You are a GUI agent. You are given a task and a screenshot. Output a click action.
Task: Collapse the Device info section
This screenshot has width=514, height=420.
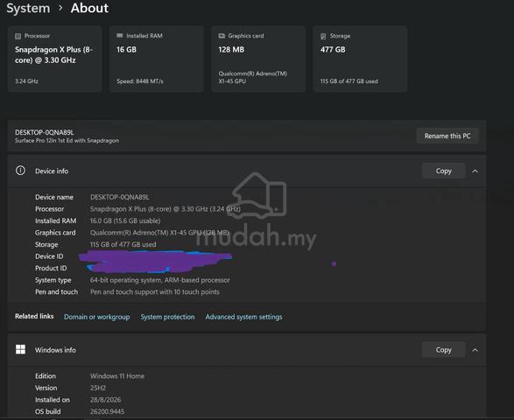click(x=475, y=171)
